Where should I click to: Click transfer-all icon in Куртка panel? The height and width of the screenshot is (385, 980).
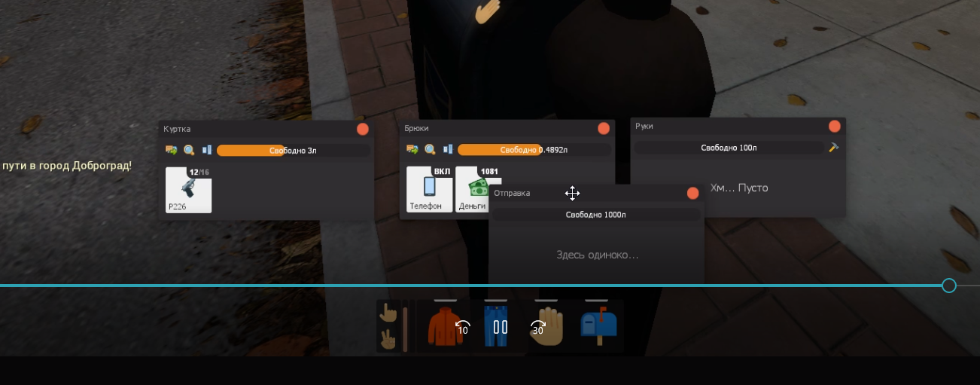coord(171,151)
